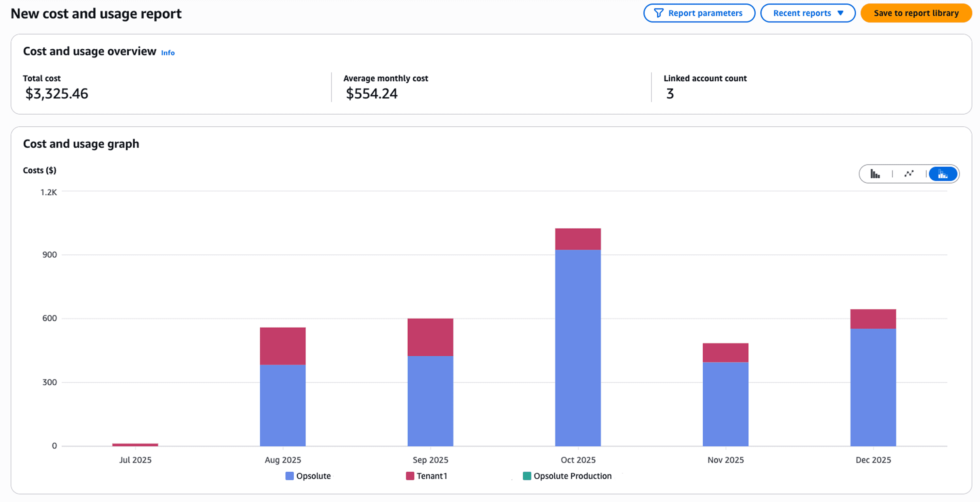Click filter funnel icon in Report parameters
980x502 pixels.
click(x=659, y=13)
